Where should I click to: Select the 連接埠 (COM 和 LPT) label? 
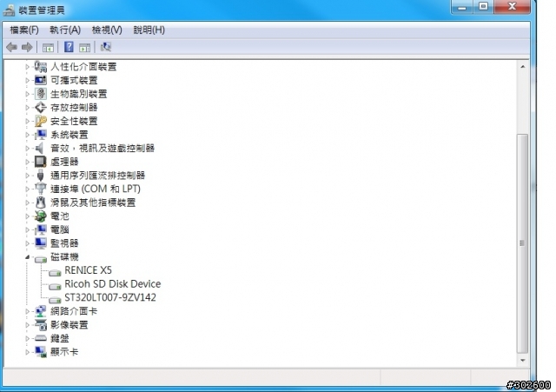point(96,189)
